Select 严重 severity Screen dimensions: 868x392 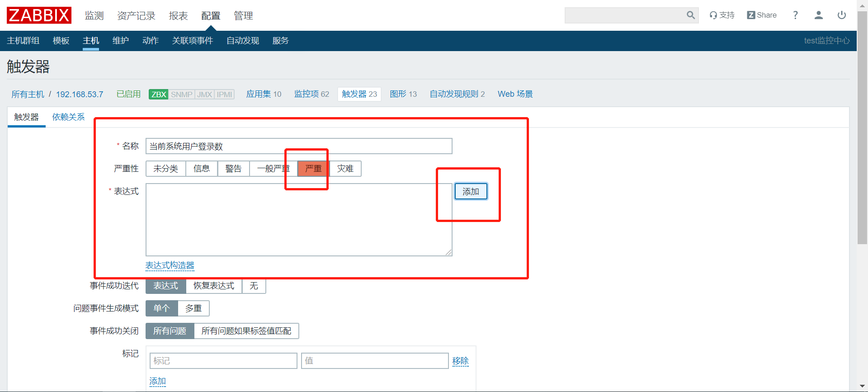tap(313, 169)
